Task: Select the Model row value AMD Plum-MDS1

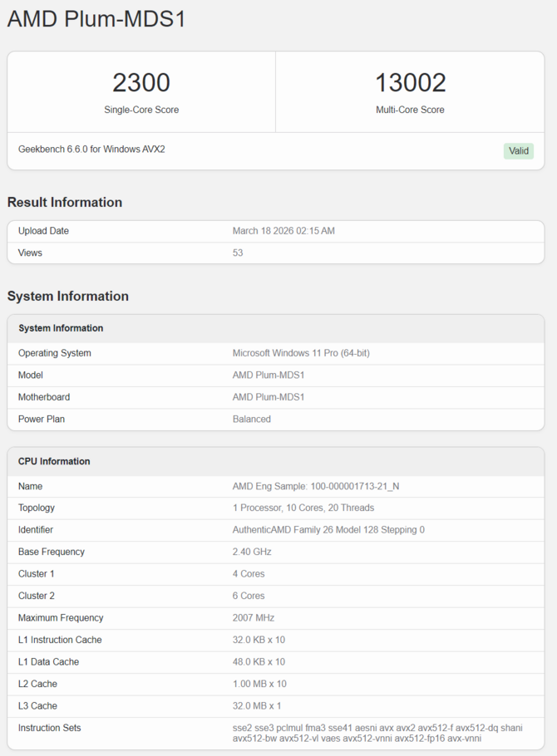Action: (269, 376)
